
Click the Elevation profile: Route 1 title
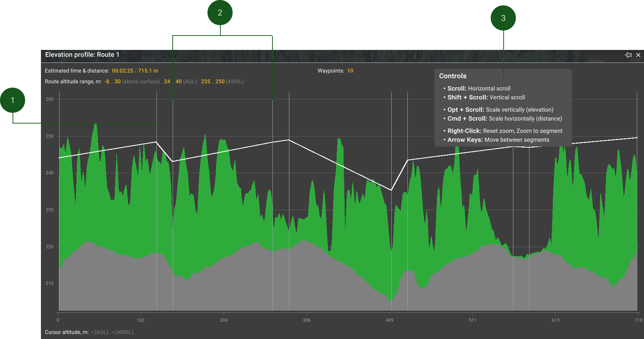click(82, 55)
